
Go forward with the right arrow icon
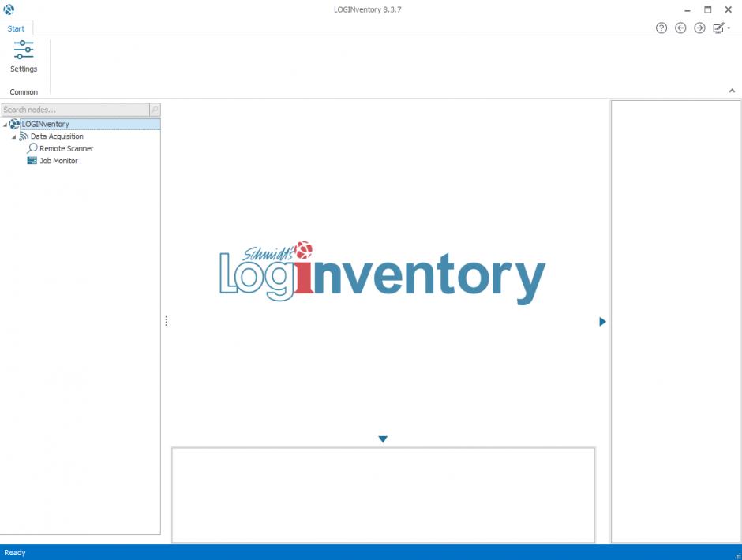pos(699,28)
